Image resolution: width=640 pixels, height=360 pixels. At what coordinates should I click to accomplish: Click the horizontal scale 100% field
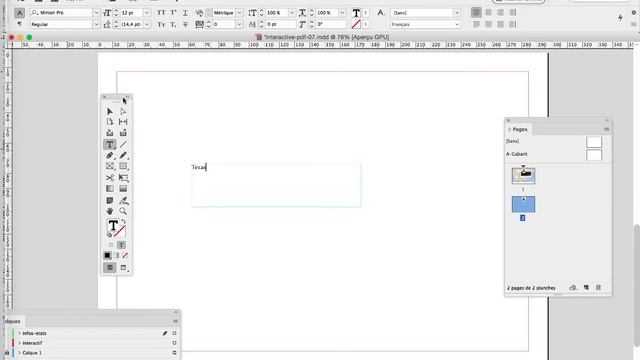[x=327, y=13]
